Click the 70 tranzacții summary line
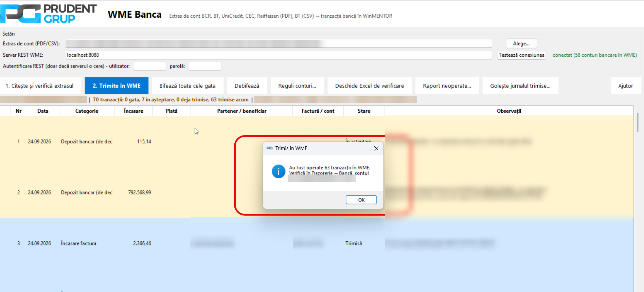Screen dimensions: 644x292 point(171,99)
